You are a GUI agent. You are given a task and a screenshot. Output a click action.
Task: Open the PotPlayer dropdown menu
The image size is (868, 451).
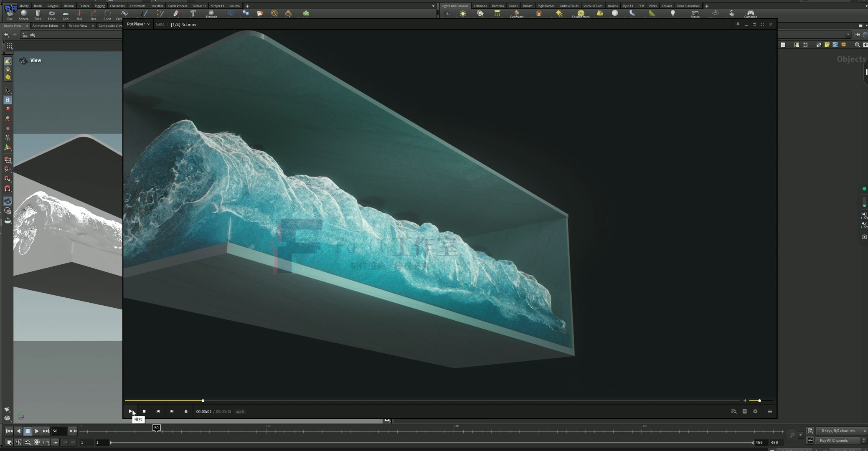click(148, 24)
